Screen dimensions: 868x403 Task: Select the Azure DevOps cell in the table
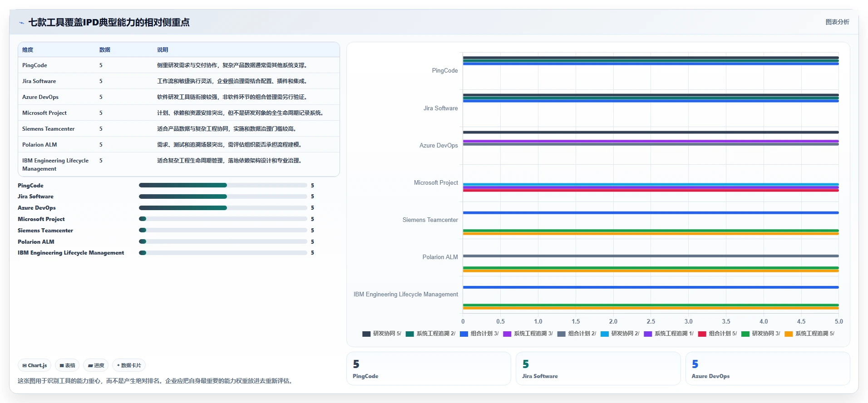coord(40,97)
